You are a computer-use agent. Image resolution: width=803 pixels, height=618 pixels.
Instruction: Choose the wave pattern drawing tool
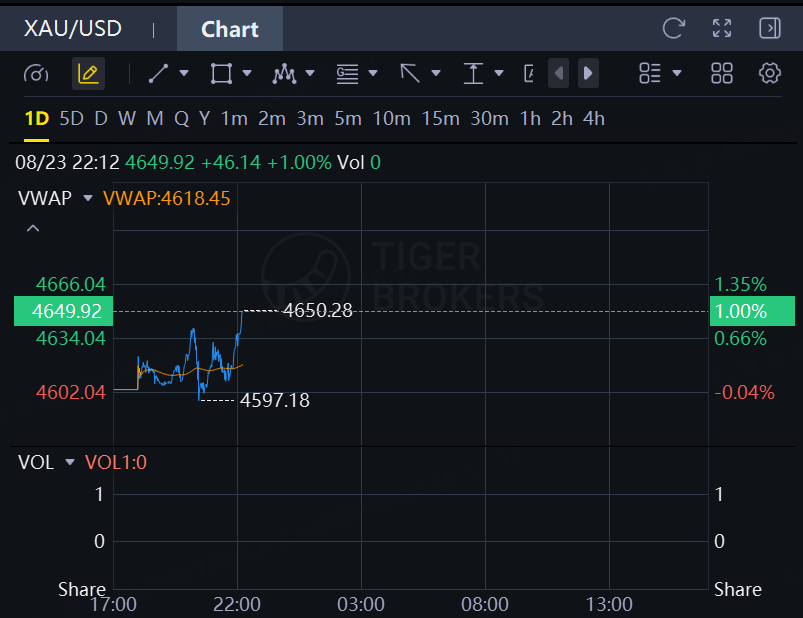(x=284, y=74)
